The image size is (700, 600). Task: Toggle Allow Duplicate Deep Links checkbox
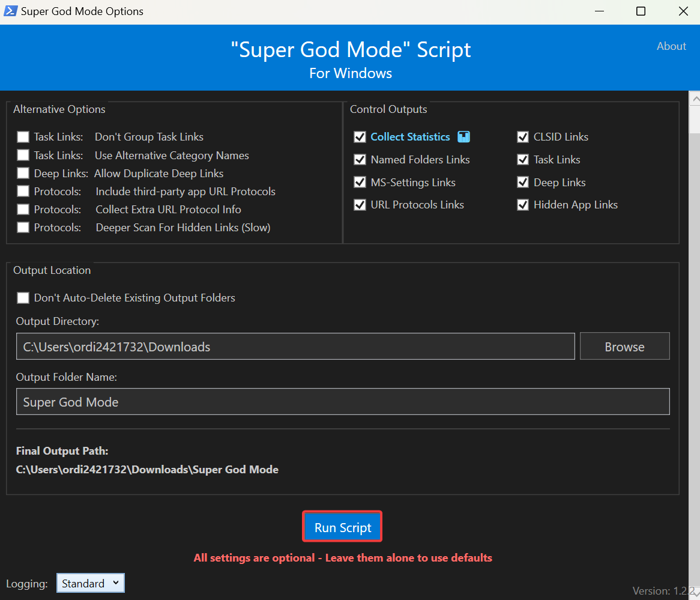[23, 174]
